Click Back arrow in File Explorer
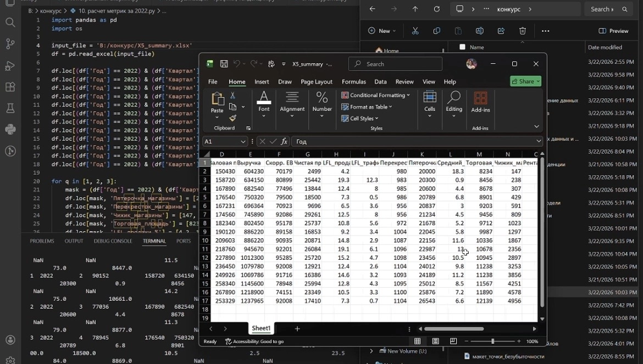 (x=373, y=9)
